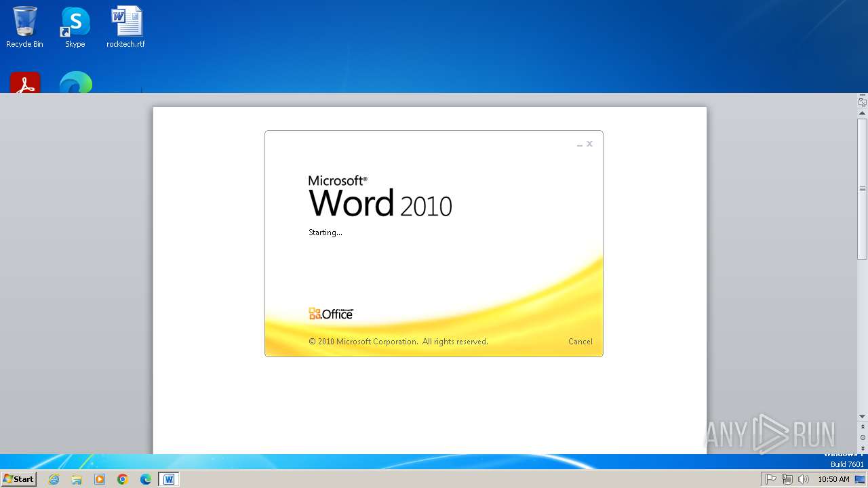Image resolution: width=868 pixels, height=488 pixels.
Task: Select the Microsoft Edge desktop icon
Action: 75,82
